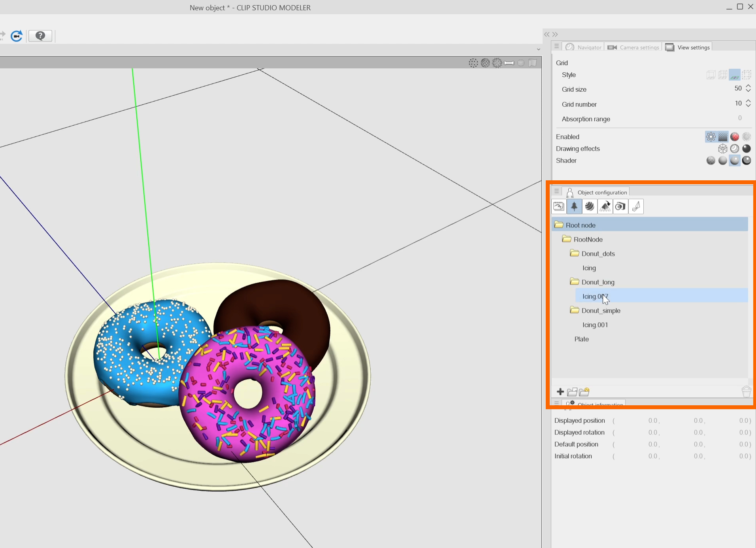Choose the dark glossy sphere shader
756x548 pixels.
(x=747, y=161)
